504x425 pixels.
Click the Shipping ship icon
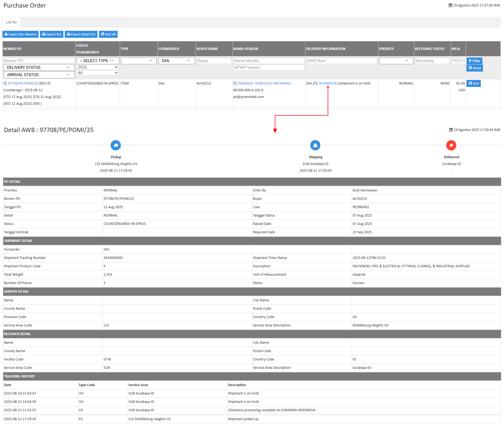click(315, 145)
